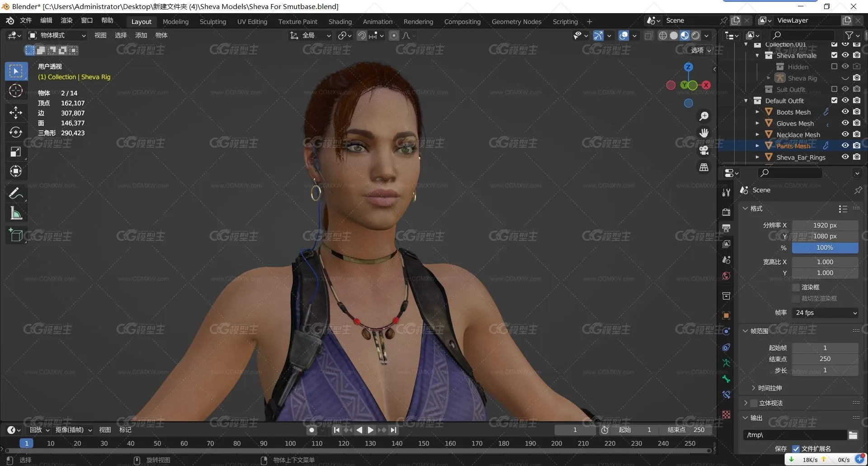Open the View Layer properties tab
The height and width of the screenshot is (466, 868).
[726, 244]
